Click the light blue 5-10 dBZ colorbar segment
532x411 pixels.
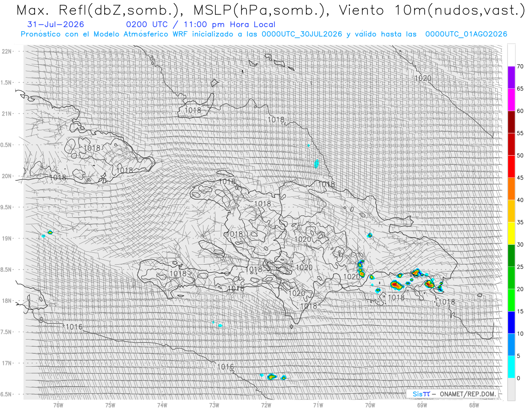click(x=511, y=345)
